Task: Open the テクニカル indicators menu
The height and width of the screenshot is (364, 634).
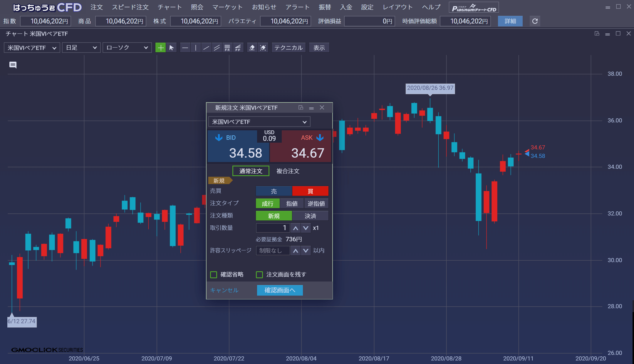Action: coord(289,48)
